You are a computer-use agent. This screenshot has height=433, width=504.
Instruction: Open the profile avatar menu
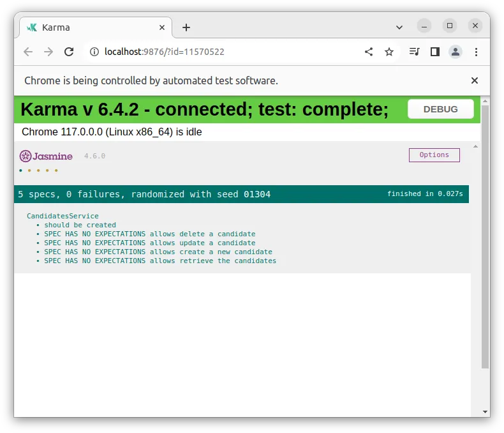click(456, 52)
